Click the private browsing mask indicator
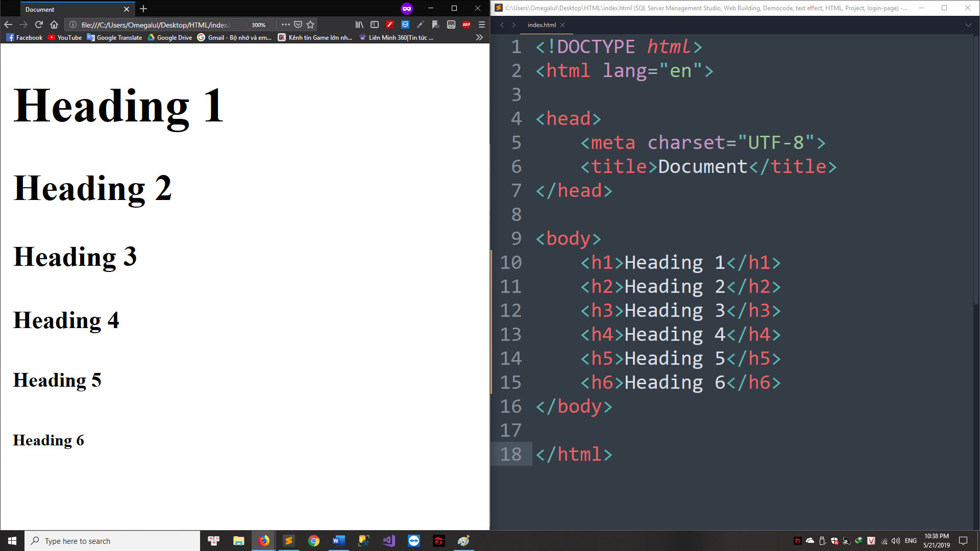The width and height of the screenshot is (980, 551). pos(406,9)
